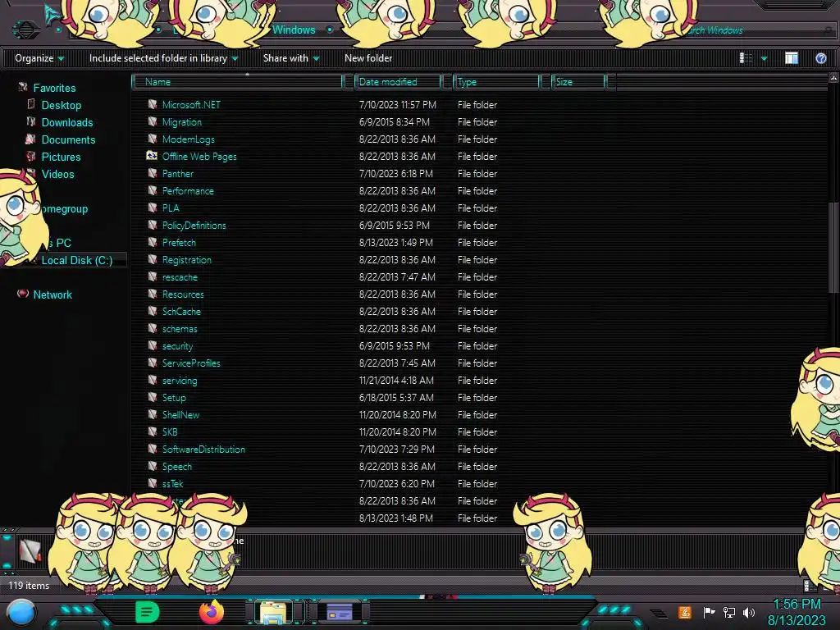Sort by the Size column header

[578, 82]
